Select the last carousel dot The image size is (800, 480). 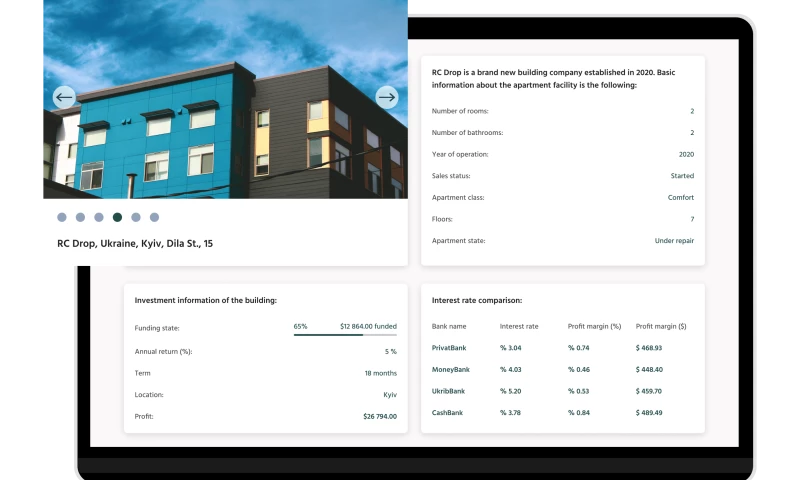(x=154, y=217)
